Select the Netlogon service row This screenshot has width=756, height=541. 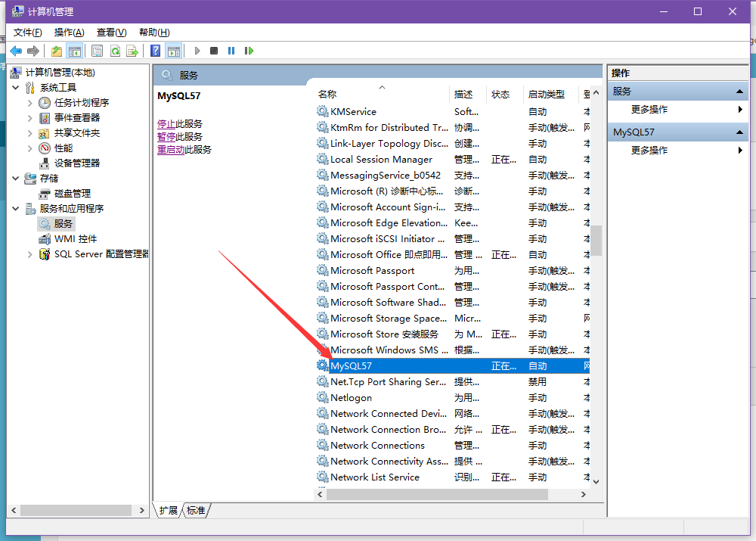pos(351,397)
